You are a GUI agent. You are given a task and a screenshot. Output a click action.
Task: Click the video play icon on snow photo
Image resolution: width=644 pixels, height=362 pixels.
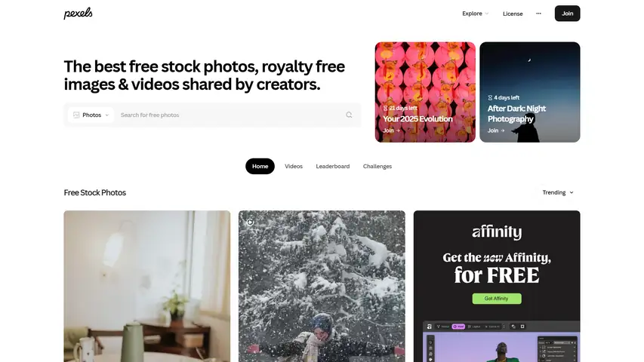[x=250, y=222]
